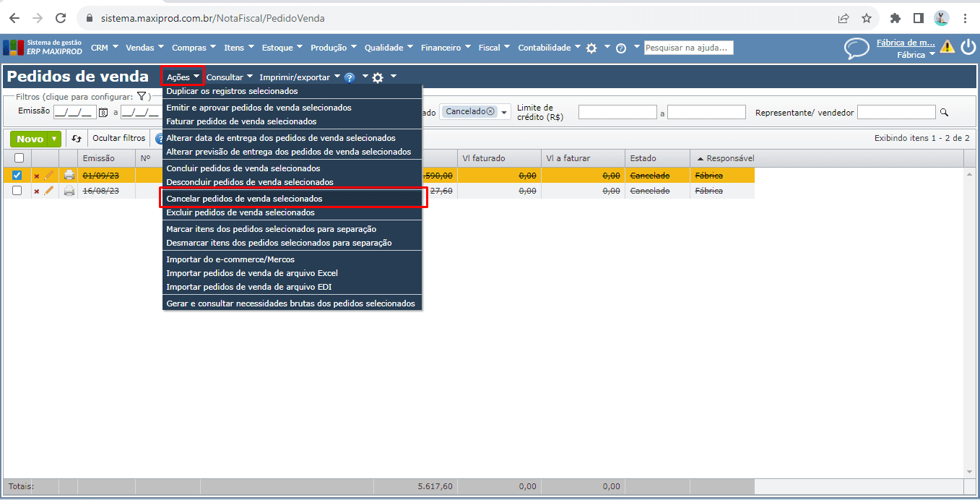The height and width of the screenshot is (500, 980).
Task: Click the printer icon for order 16/08/23
Action: point(69,191)
